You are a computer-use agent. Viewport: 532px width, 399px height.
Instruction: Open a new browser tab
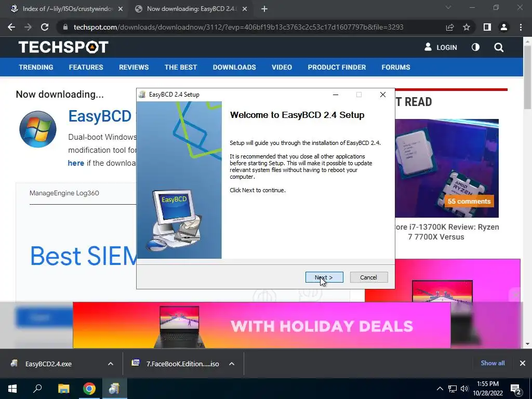coord(264,9)
